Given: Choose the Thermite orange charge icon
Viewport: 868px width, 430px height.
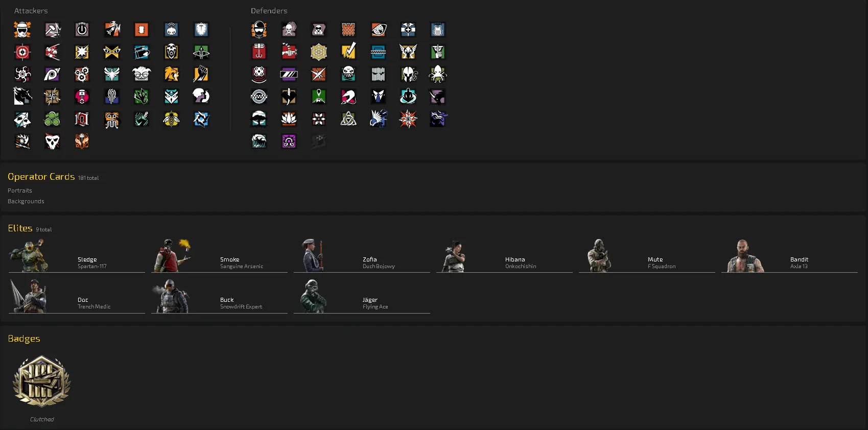Looking at the screenshot, I should pos(142,30).
